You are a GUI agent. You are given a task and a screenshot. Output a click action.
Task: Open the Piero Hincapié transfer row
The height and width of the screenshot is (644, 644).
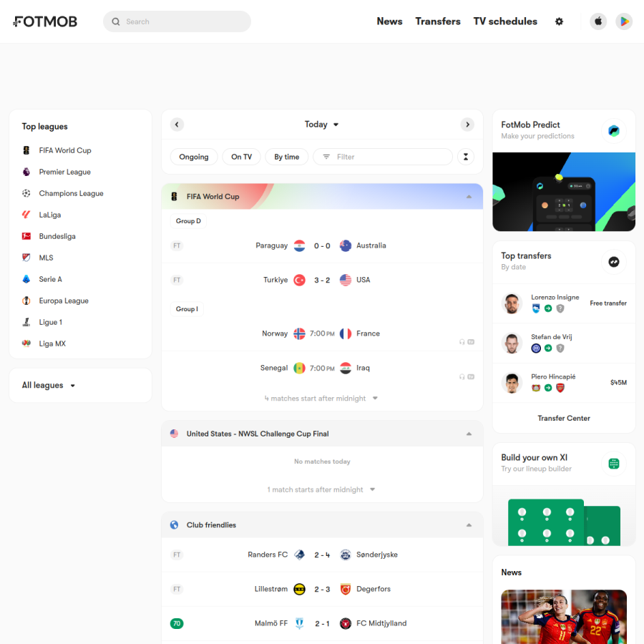click(564, 383)
